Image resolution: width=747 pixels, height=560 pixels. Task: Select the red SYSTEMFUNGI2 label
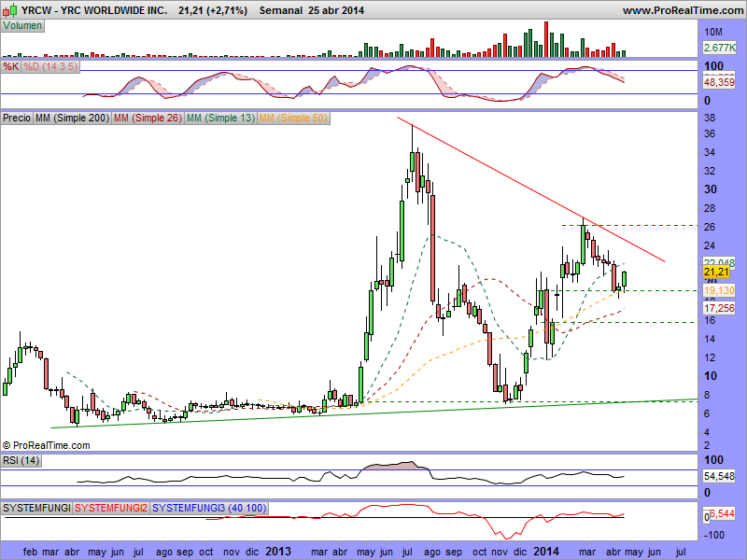(x=111, y=508)
